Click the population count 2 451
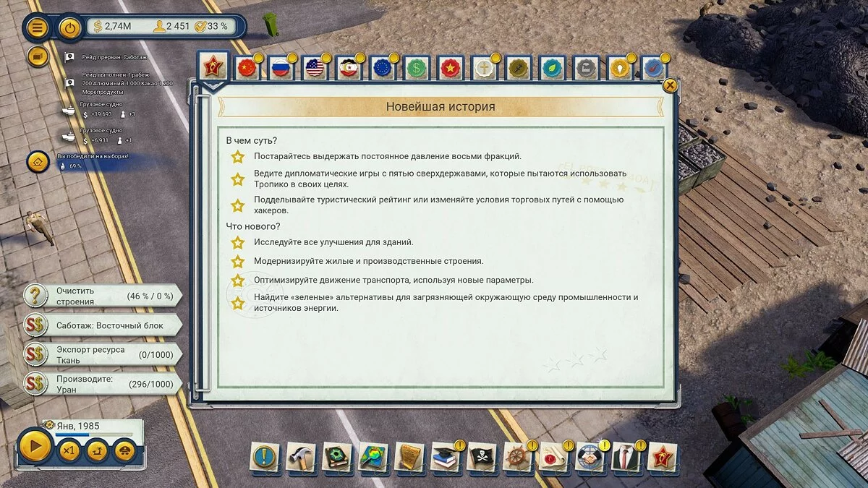The image size is (868, 488). pos(172,27)
